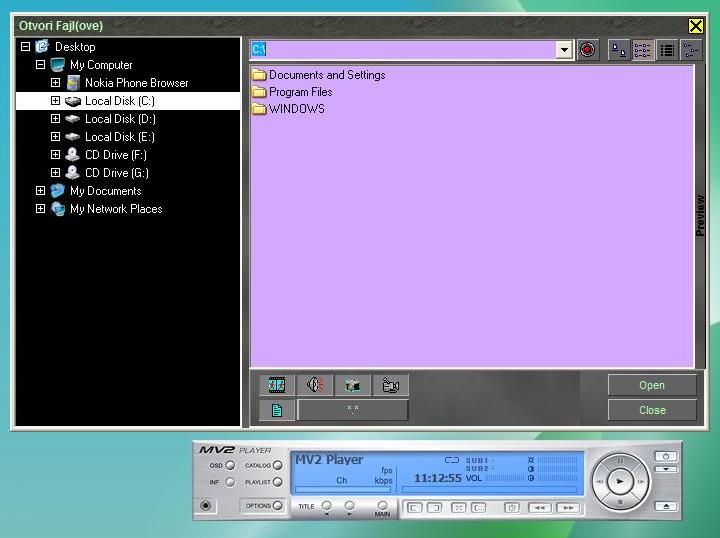Click the fullscreen toggle button in player

459,508
